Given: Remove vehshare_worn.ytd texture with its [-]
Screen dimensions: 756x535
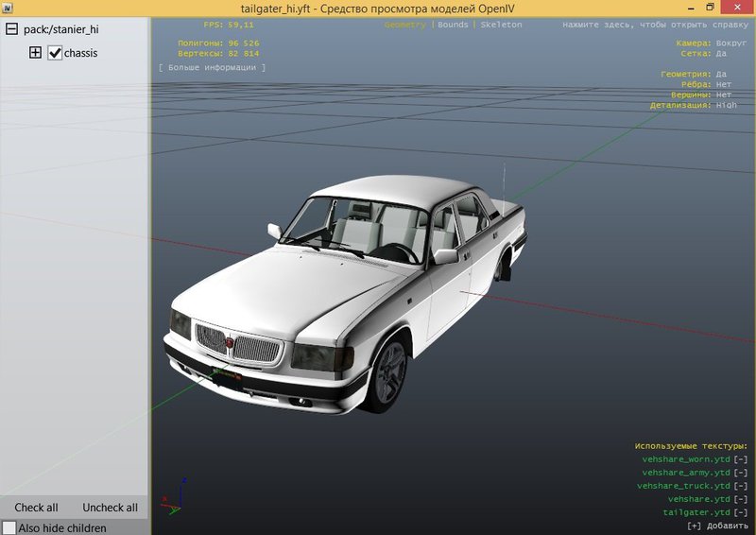Looking at the screenshot, I should pyautogui.click(x=741, y=459).
